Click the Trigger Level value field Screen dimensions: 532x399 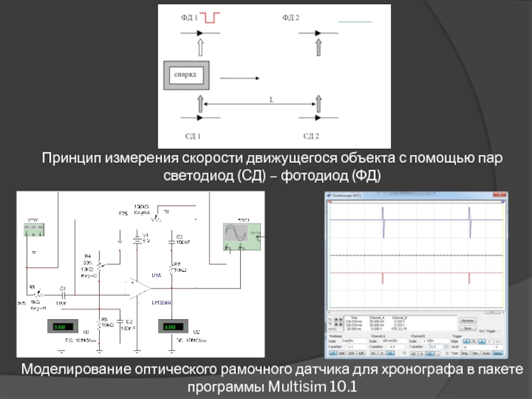click(477, 347)
